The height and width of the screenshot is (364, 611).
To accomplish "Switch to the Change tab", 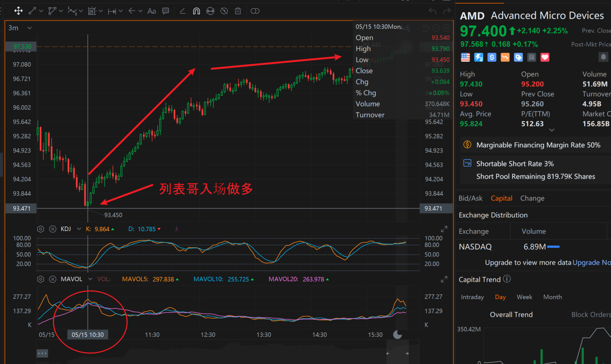I will [532, 198].
